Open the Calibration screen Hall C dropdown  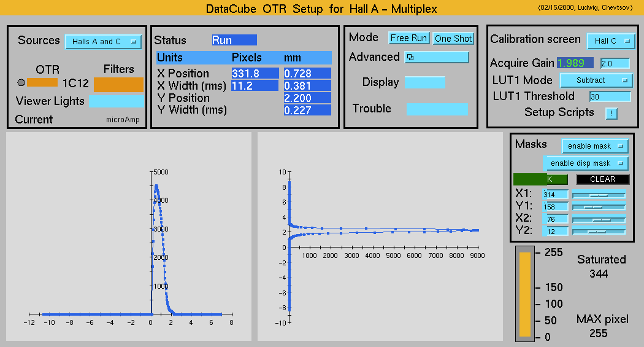click(611, 41)
